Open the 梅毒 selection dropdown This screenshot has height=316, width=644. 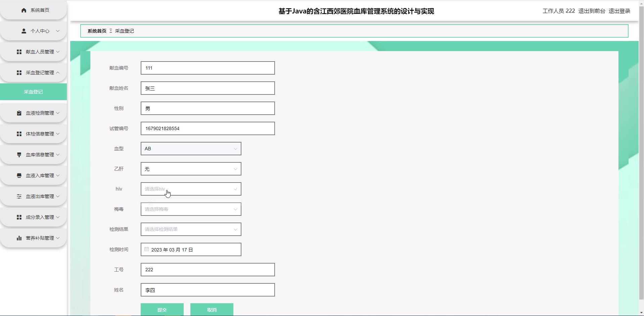(191, 209)
